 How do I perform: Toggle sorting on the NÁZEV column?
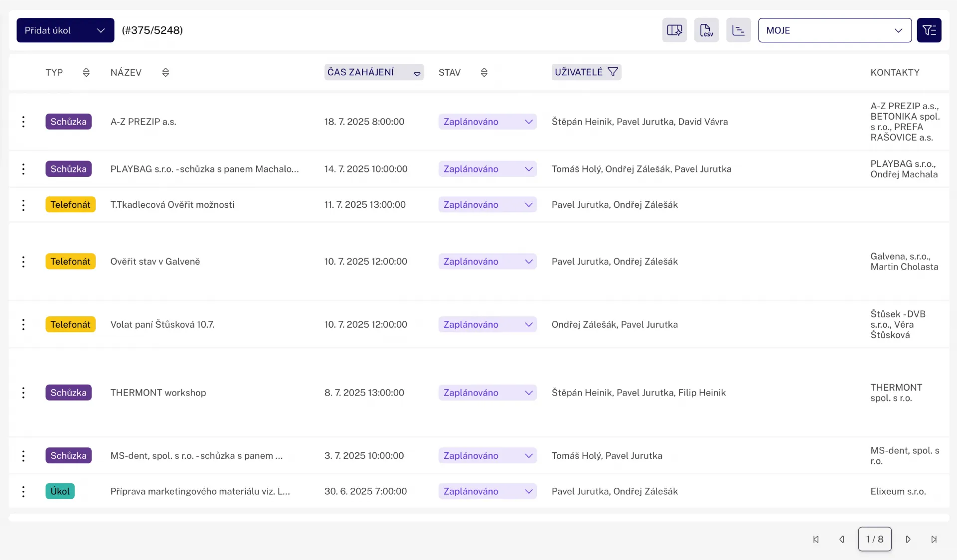tap(165, 73)
